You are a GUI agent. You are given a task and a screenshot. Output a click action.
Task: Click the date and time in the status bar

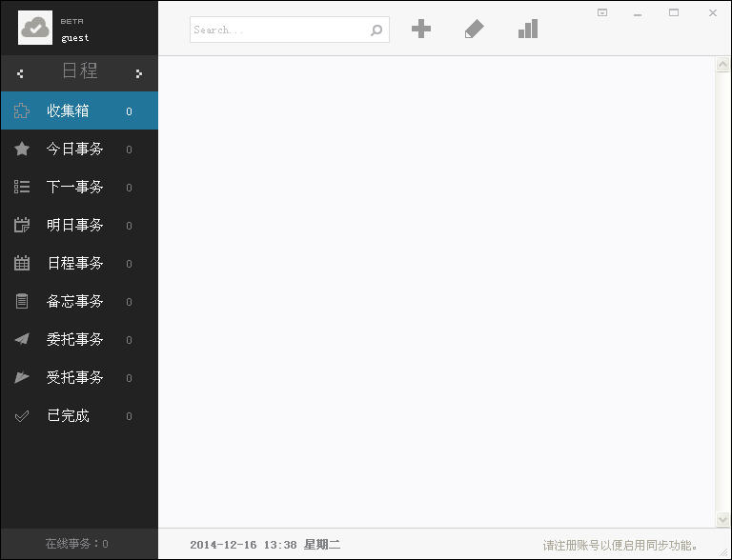[x=265, y=545]
